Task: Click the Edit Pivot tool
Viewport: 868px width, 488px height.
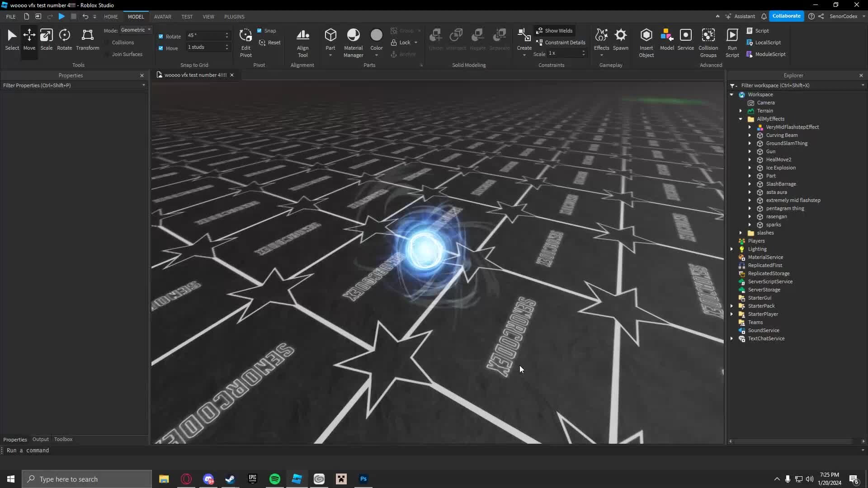Action: [x=245, y=42]
